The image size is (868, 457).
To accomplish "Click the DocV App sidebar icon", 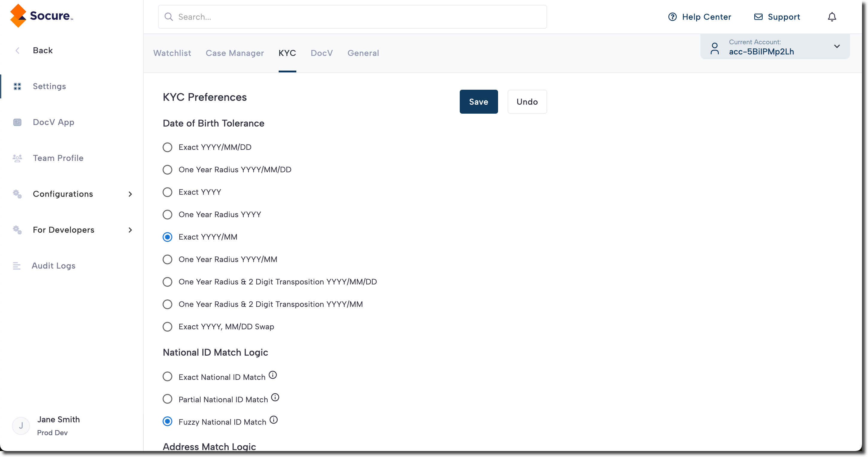I will coord(17,122).
